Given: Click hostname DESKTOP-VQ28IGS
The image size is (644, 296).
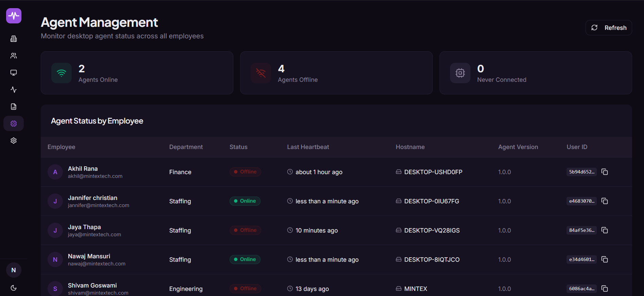Looking at the screenshot, I should pyautogui.click(x=432, y=230).
